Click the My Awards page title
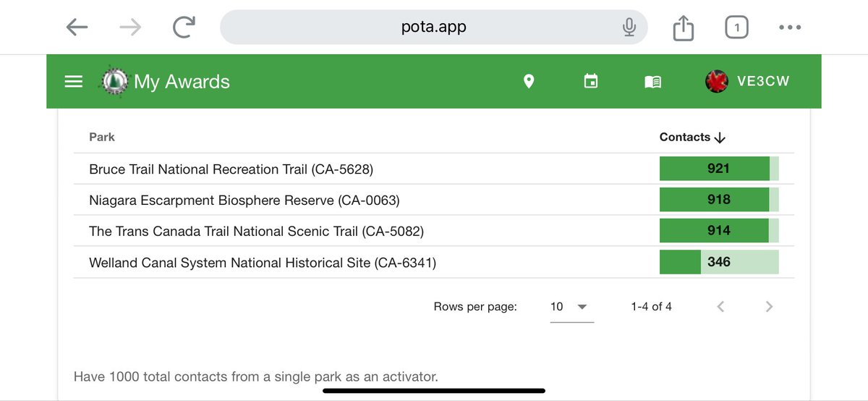 pos(182,81)
